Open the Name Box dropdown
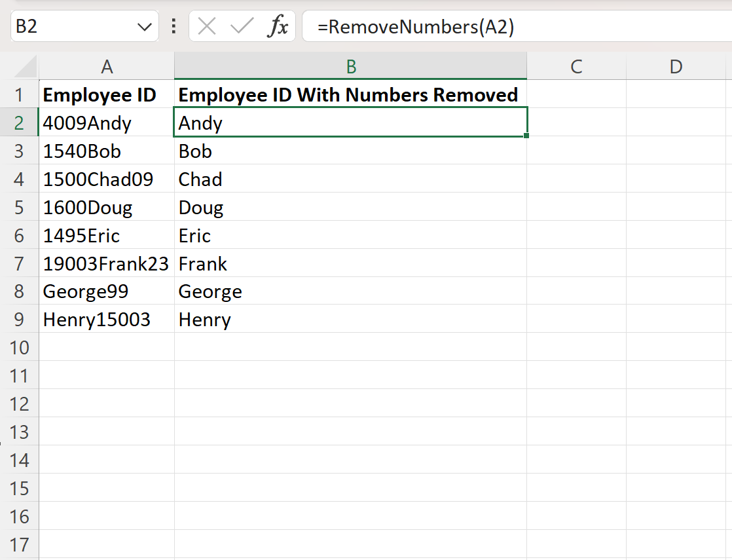The height and width of the screenshot is (560, 732). (145, 26)
